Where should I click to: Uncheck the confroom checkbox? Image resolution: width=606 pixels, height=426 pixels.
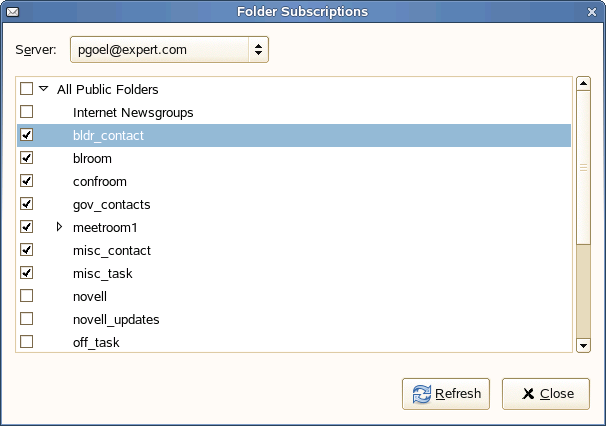[x=27, y=181]
